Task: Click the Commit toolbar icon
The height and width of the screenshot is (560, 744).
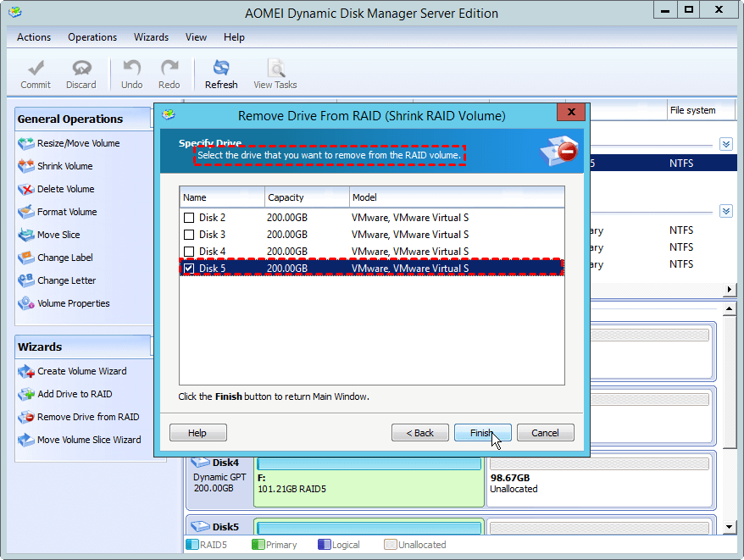Action: click(x=36, y=74)
